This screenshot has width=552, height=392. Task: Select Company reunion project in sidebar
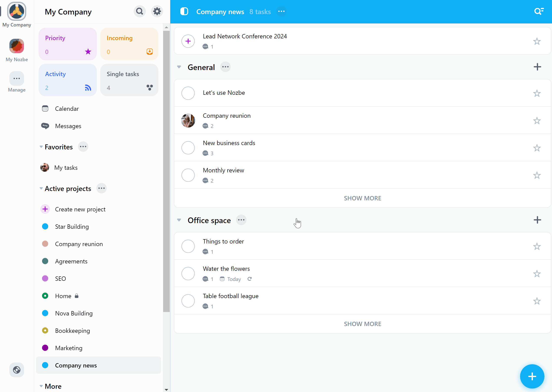click(x=79, y=244)
